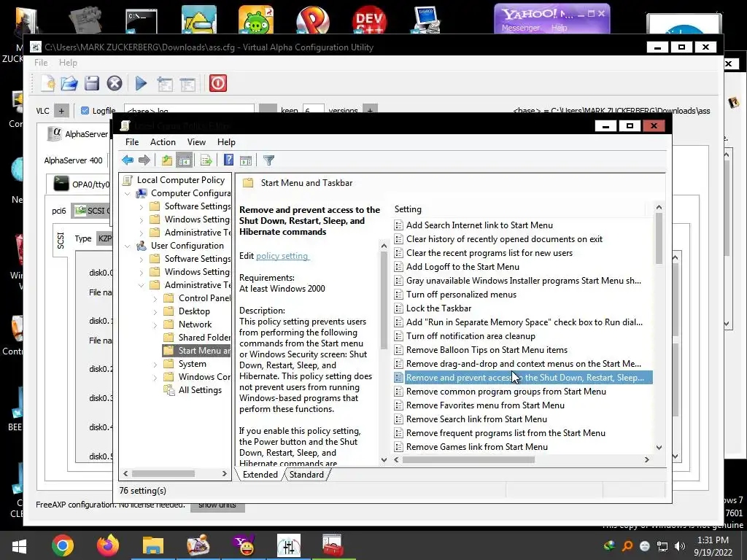Open Help via the blue question mark icon

coord(228,160)
